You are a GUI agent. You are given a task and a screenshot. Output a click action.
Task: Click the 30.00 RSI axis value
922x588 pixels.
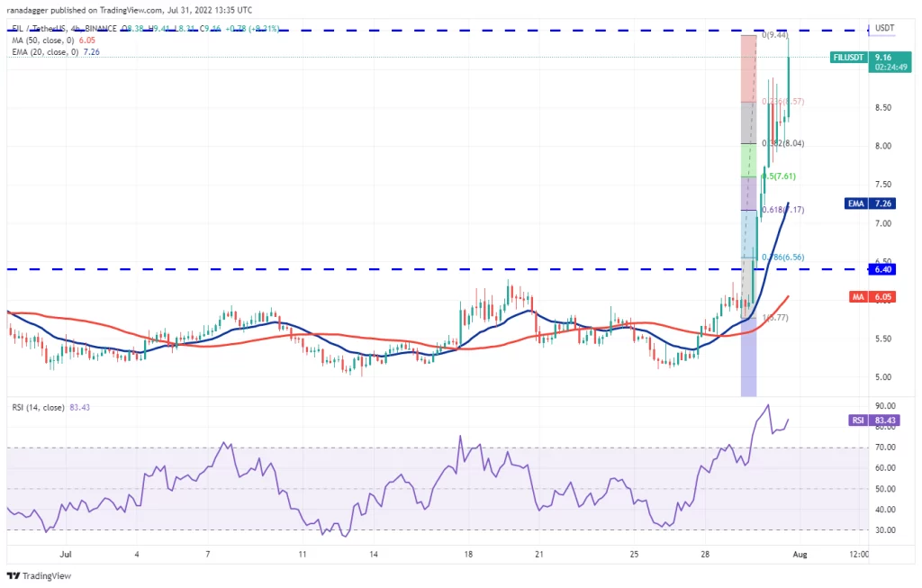(x=885, y=529)
